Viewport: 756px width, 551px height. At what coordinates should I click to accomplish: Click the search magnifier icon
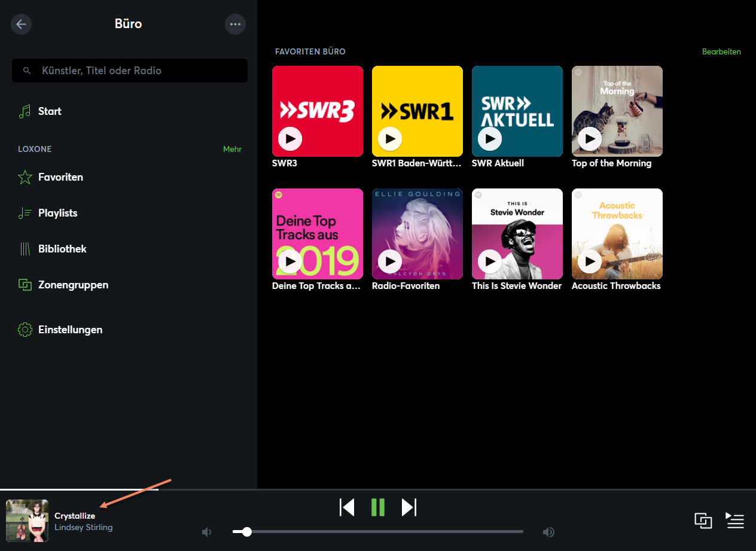[x=27, y=71]
